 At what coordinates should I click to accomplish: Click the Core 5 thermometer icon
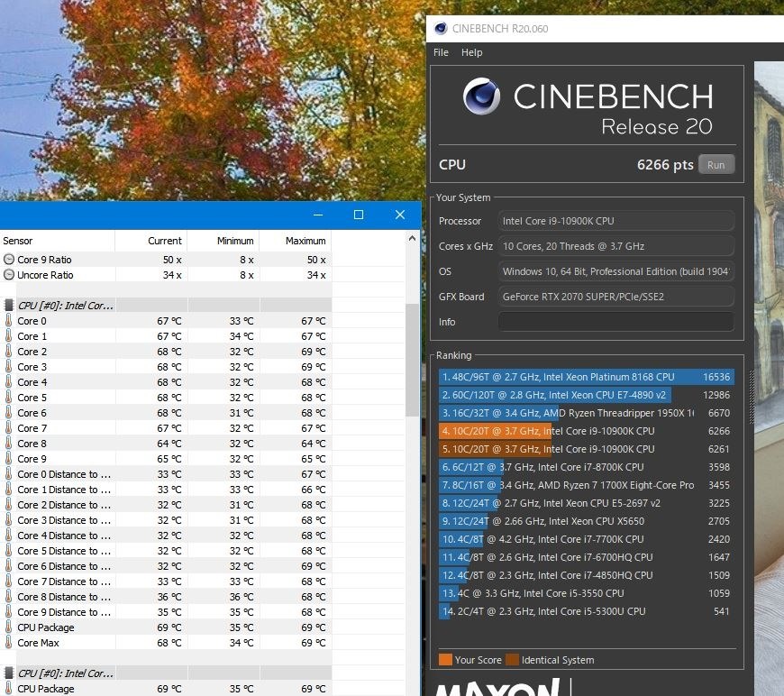tap(8, 398)
